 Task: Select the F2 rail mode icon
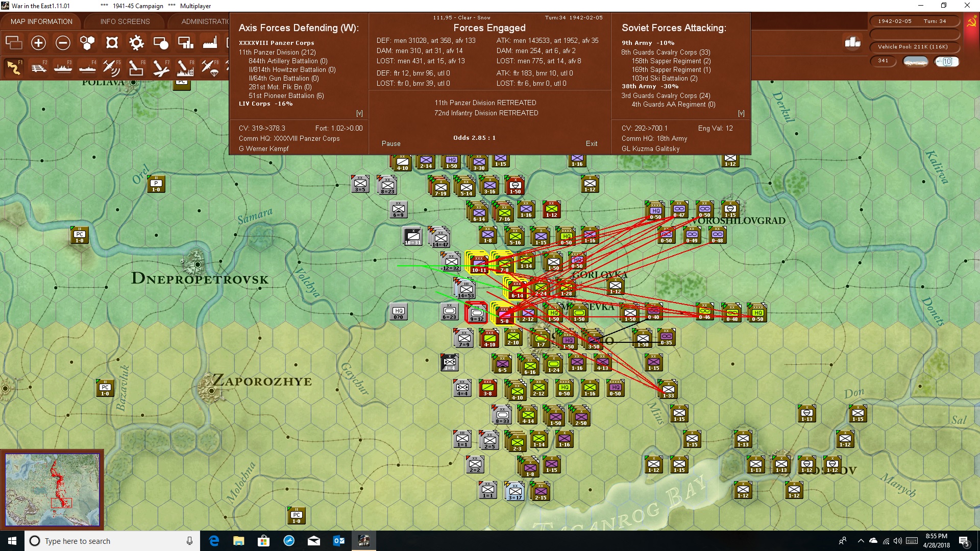(x=39, y=68)
